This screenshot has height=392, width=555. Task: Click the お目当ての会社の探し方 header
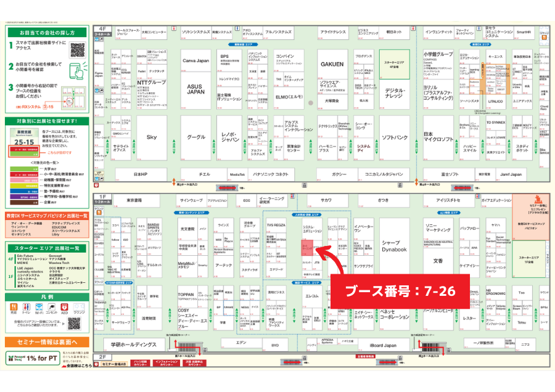click(x=47, y=33)
